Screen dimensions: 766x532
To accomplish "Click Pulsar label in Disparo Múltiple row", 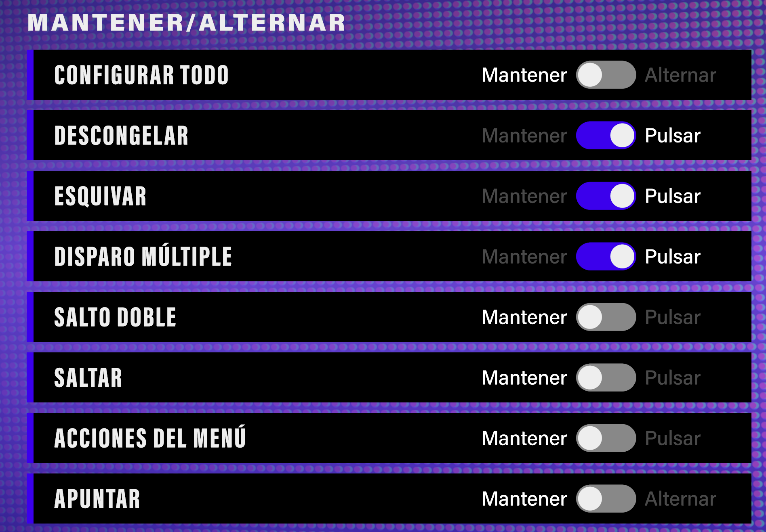I will tap(673, 257).
